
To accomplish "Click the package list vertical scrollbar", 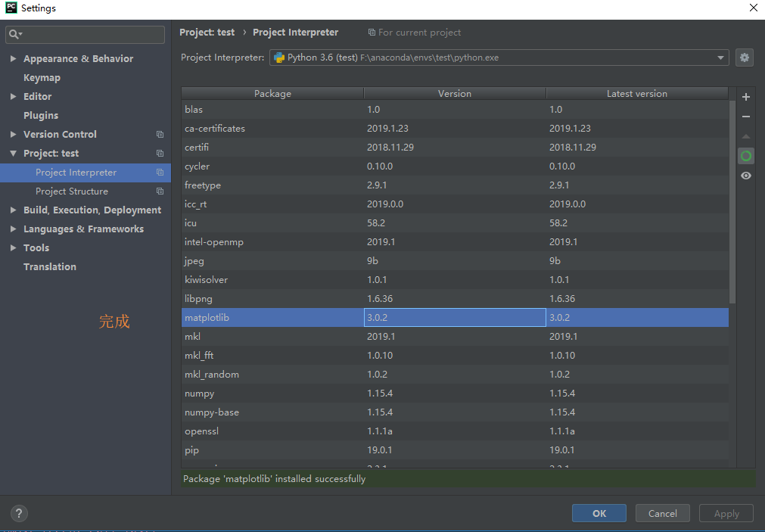I will [x=732, y=203].
